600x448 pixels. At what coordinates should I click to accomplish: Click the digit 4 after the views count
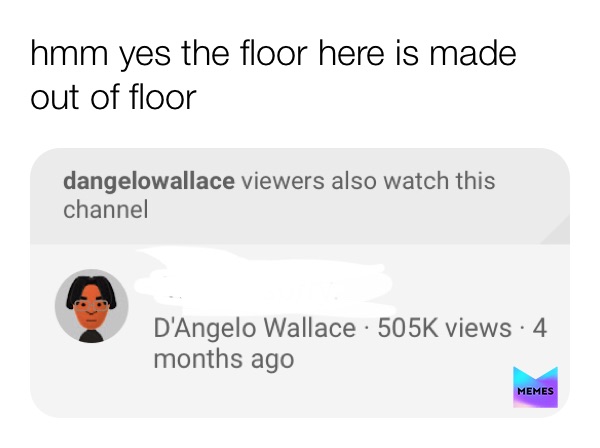[x=540, y=328]
